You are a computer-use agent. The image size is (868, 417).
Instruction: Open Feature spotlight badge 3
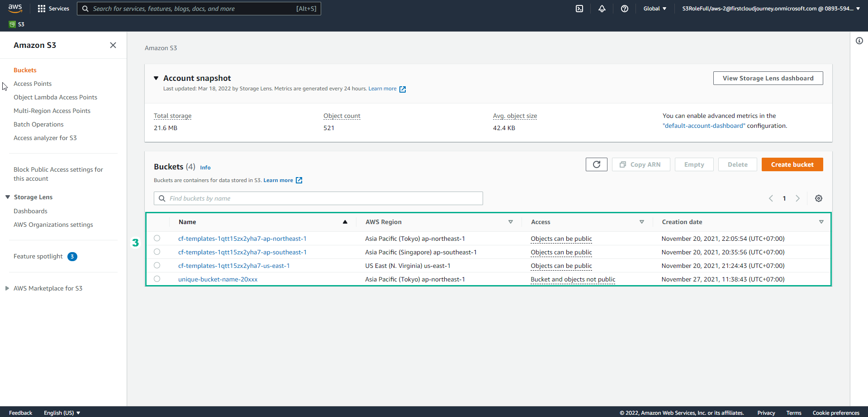[x=72, y=257]
